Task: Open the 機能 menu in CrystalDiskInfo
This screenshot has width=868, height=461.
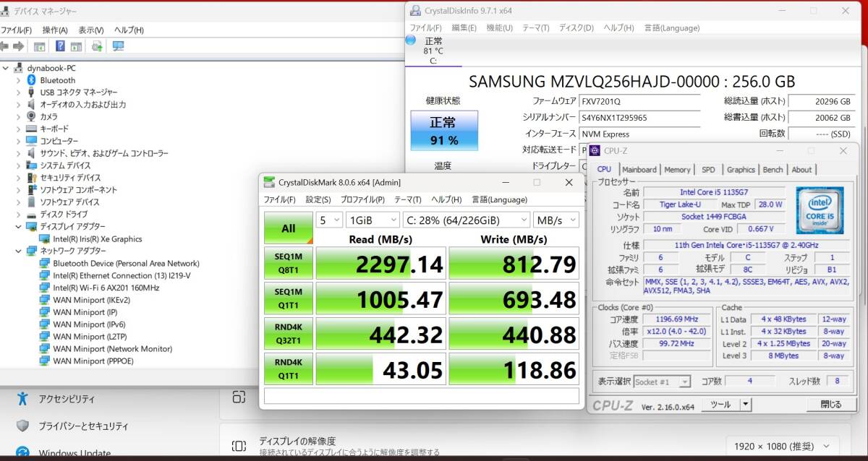Action: tap(501, 27)
